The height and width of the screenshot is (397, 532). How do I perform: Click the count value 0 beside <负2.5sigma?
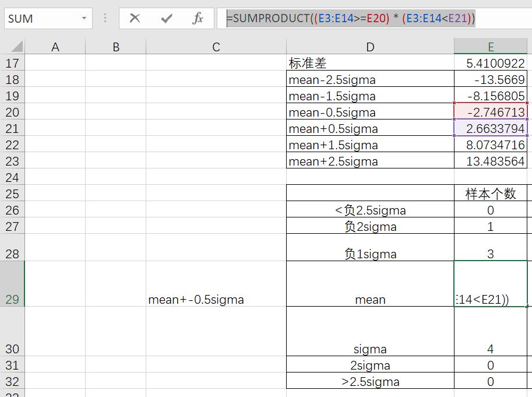click(491, 209)
